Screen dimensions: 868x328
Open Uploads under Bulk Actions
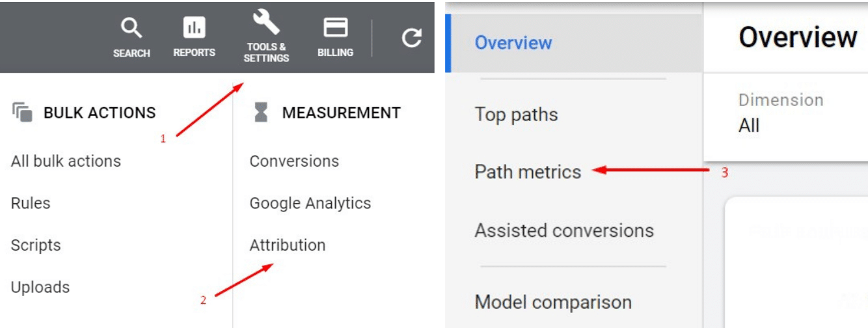pos(40,287)
